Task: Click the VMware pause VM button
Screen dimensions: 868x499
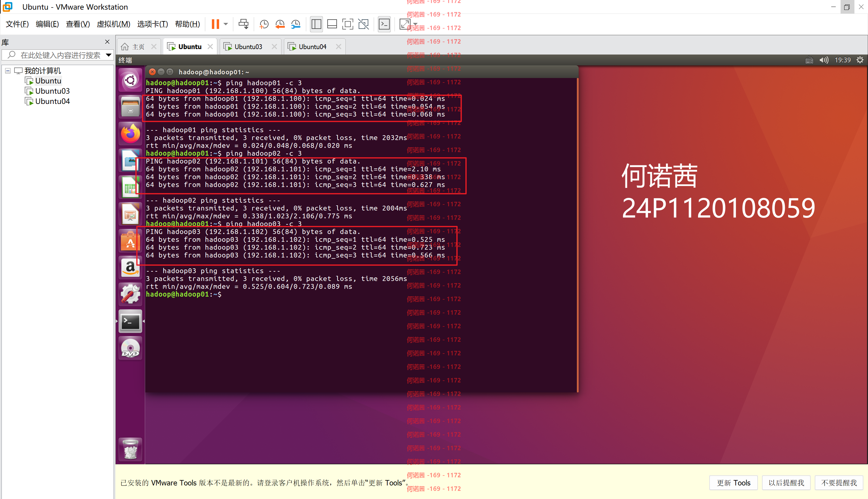Action: click(x=215, y=24)
